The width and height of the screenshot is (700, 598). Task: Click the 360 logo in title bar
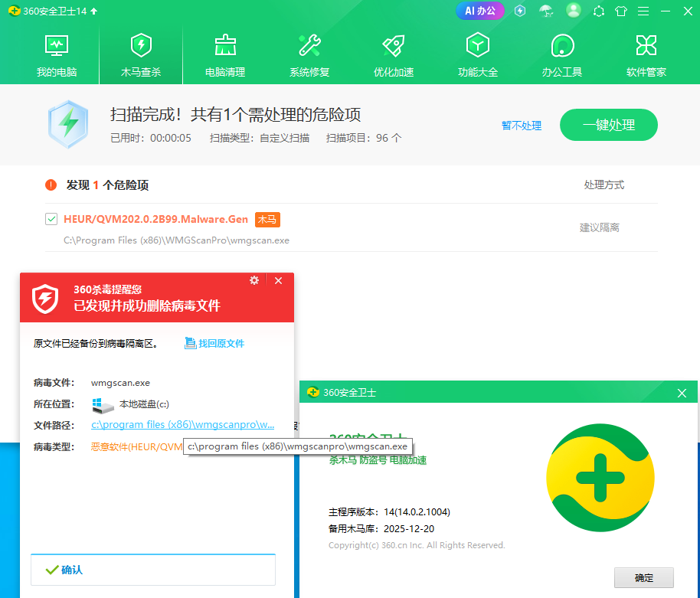click(15, 11)
